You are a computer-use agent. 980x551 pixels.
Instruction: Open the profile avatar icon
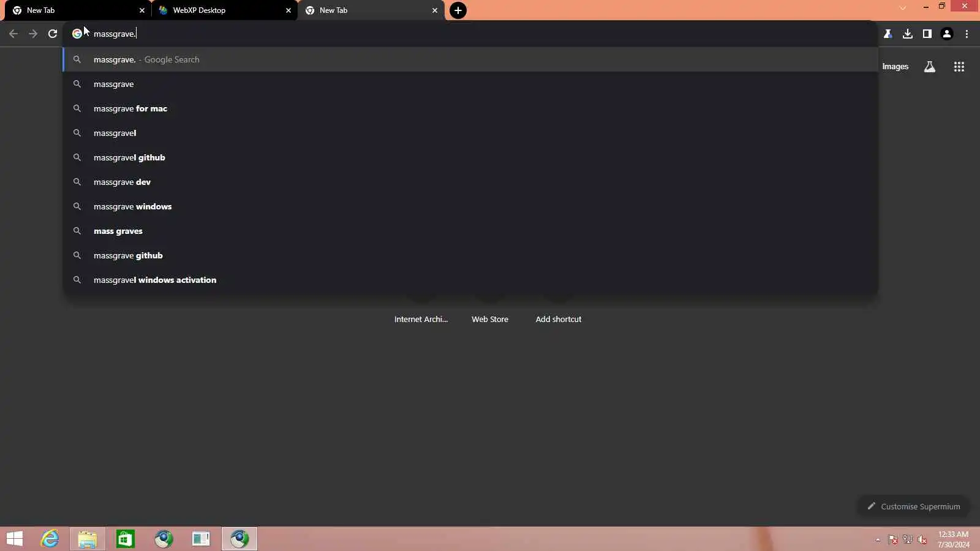947,34
